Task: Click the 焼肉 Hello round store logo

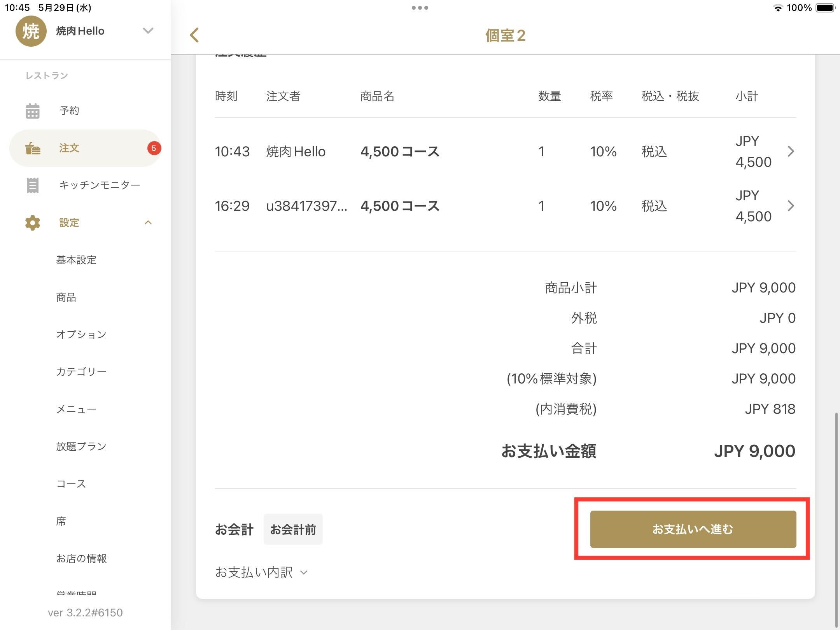Action: click(x=31, y=31)
